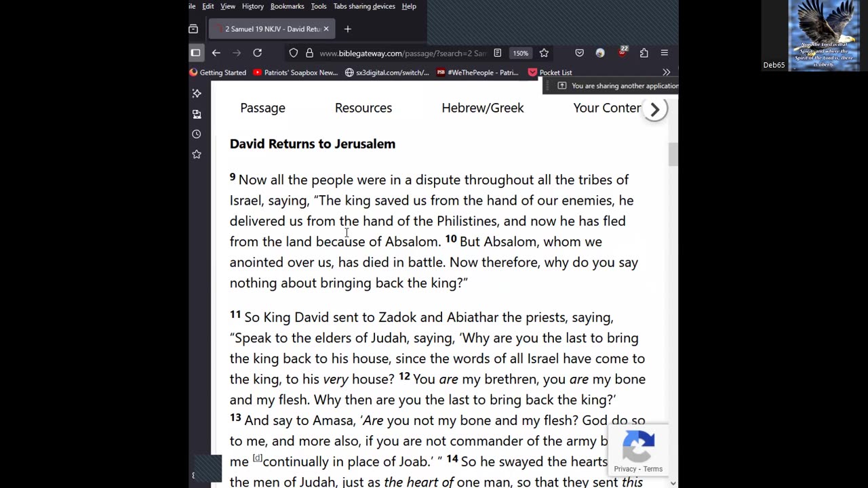Click the page's vertical scrollbar thumb
The width and height of the screenshot is (868, 488).
tap(673, 155)
